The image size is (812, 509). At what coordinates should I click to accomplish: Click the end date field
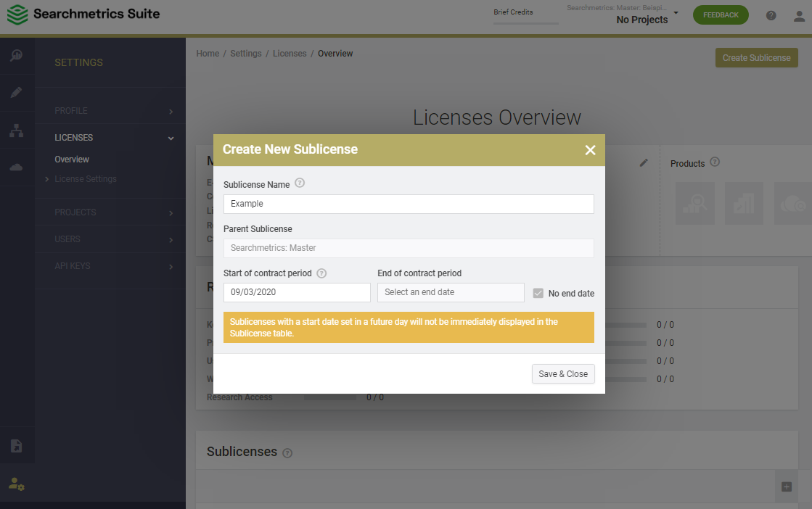[x=451, y=292]
